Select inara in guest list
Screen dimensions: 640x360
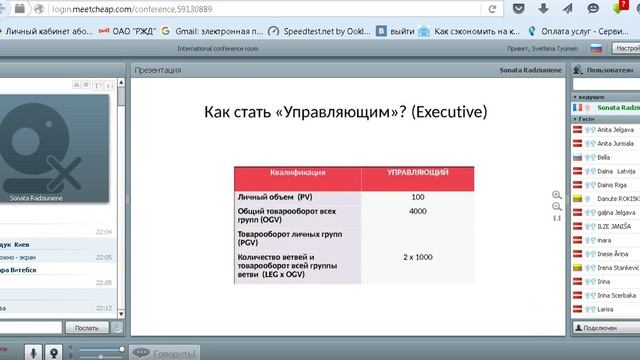coord(606,240)
